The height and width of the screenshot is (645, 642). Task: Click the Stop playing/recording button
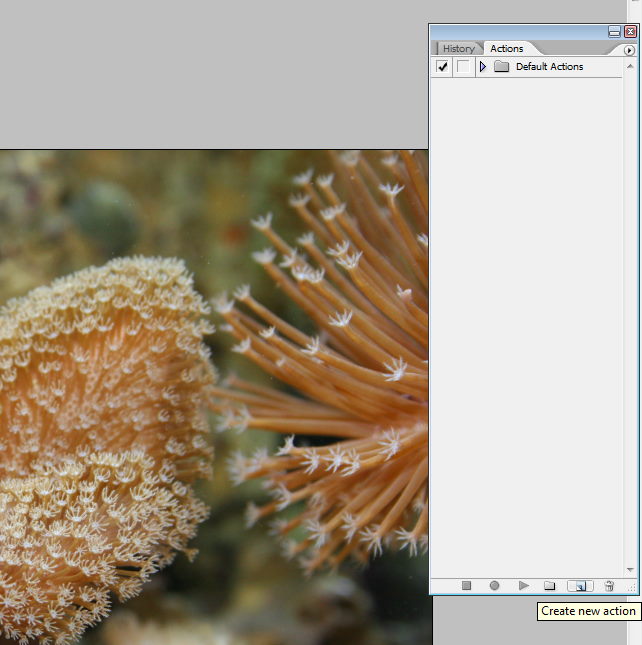click(466, 586)
